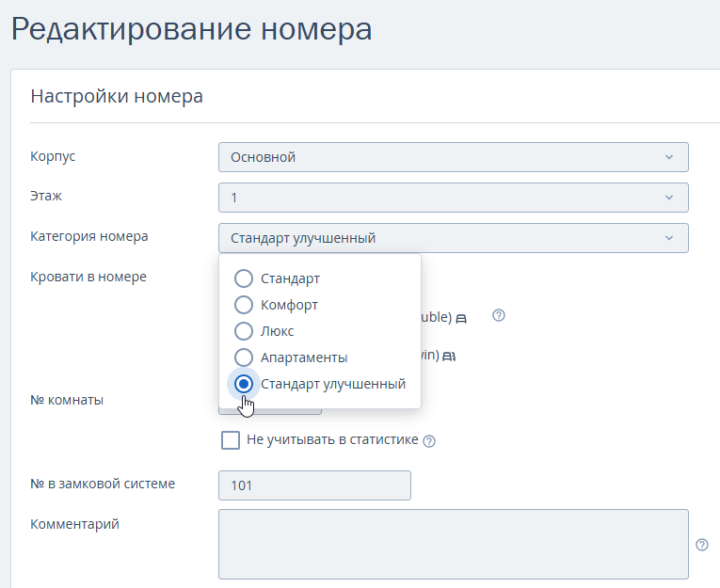Click the Кровати в номере label
Screen dimensions: 720x588
point(88,277)
